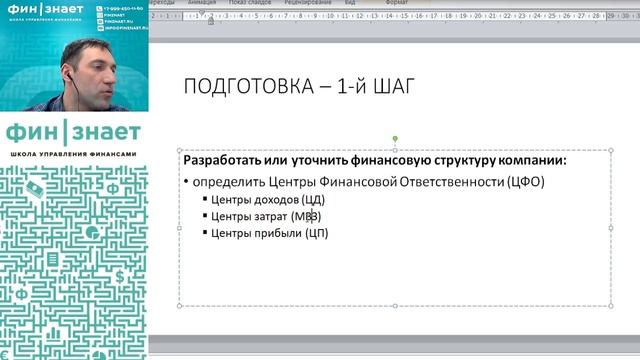Screen dimensions: 640x360
Task: Click the bold heading 'Разработать или уточнить финансовую структуру компании:'
Action: [x=375, y=160]
